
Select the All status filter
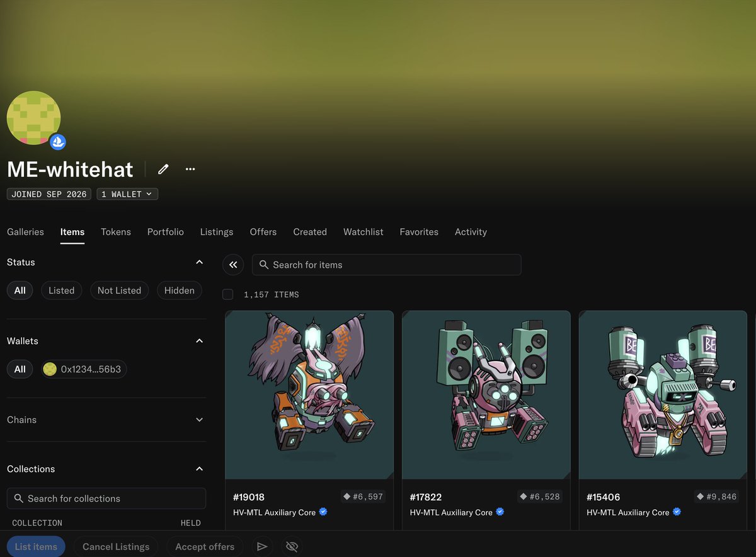[20, 290]
